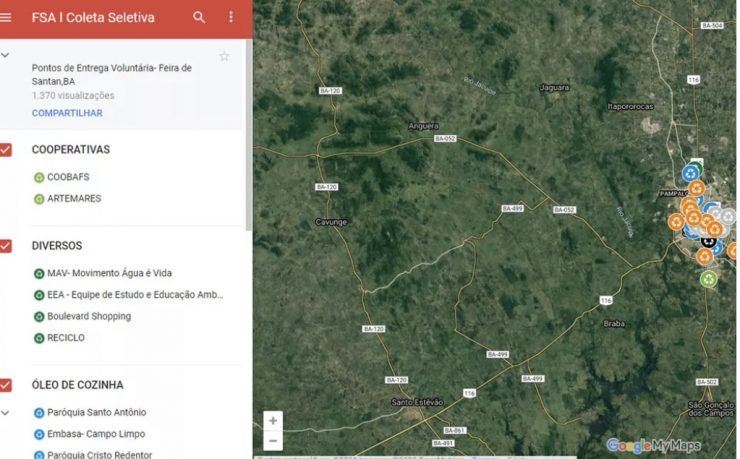Image resolution: width=740 pixels, height=459 pixels.
Task: Click the green recycle marker on map
Action: tap(708, 279)
